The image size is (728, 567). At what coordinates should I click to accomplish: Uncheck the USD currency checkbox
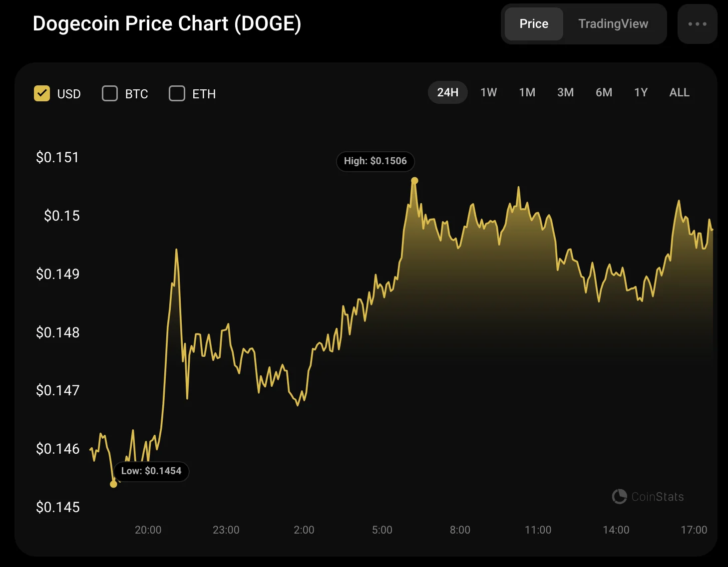click(42, 93)
